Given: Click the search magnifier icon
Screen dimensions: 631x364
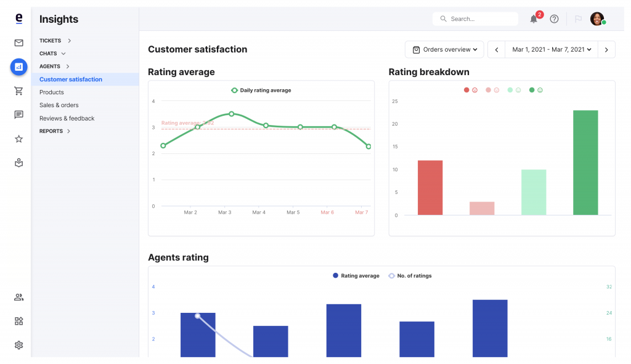Looking at the screenshot, I should click(443, 19).
